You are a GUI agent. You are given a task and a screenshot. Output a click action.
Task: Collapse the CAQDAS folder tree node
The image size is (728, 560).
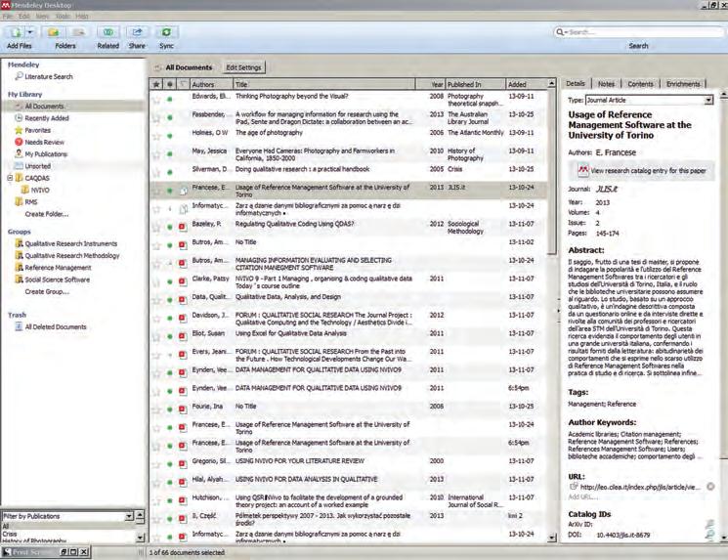click(x=10, y=178)
